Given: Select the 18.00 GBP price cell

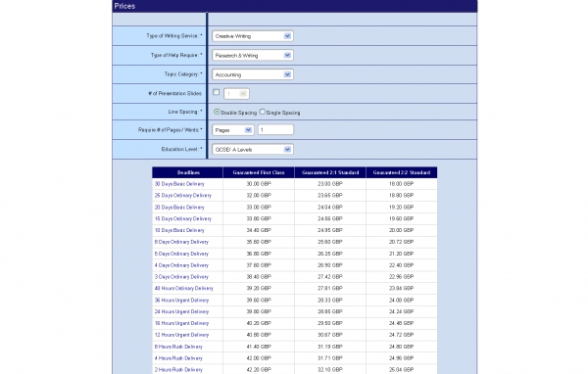Looking at the screenshot, I should tap(401, 184).
